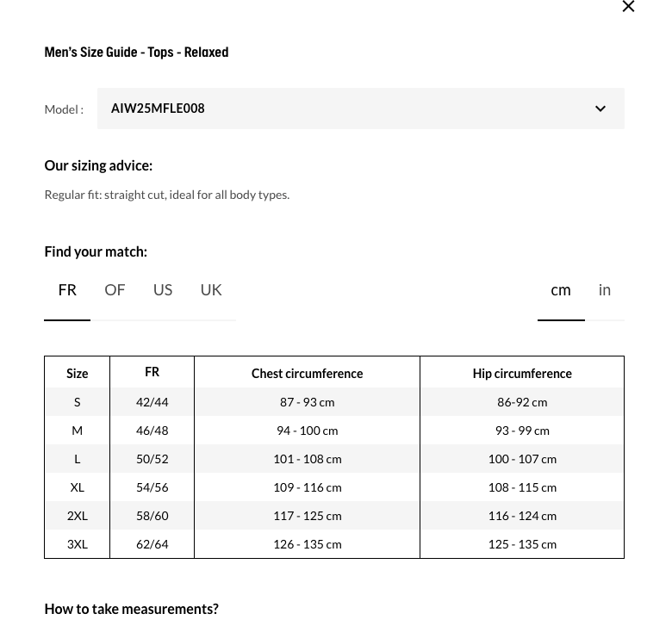
Task: Choose the XL size row
Action: click(77, 487)
